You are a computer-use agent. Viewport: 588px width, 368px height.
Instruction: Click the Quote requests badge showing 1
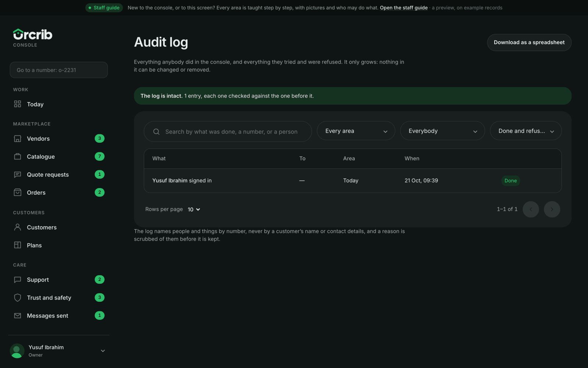(100, 174)
